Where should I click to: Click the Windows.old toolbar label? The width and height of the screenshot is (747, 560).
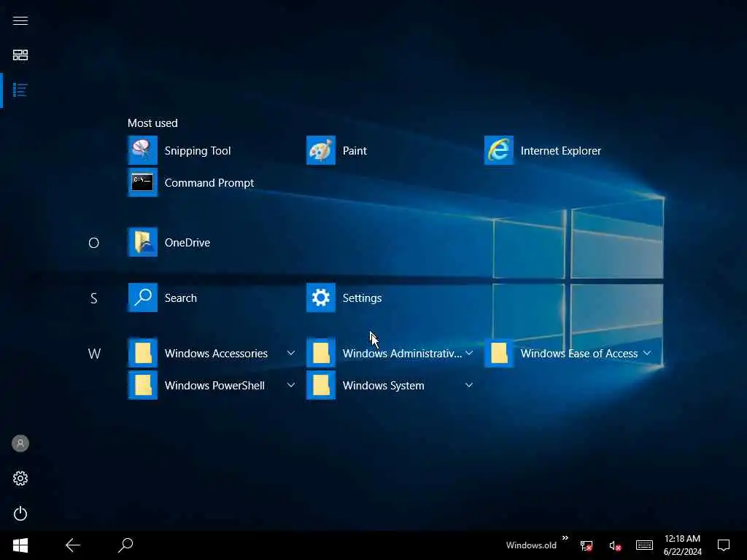tap(531, 545)
